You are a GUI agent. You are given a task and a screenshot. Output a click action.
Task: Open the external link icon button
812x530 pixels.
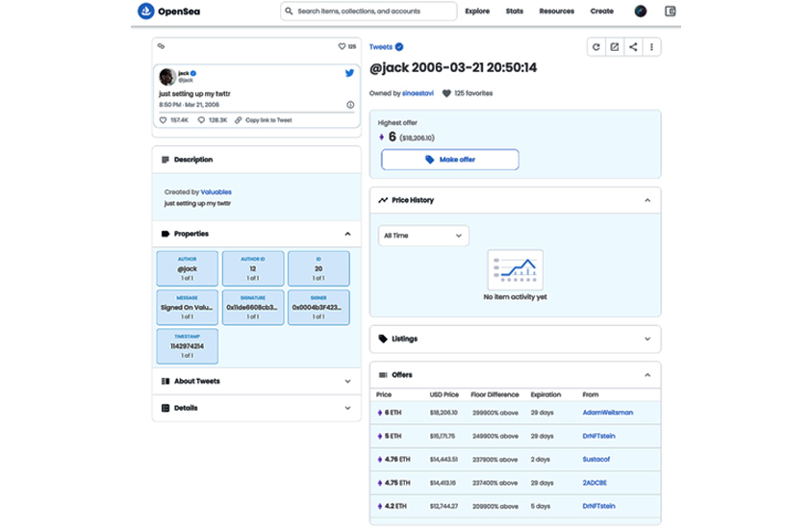click(x=614, y=46)
